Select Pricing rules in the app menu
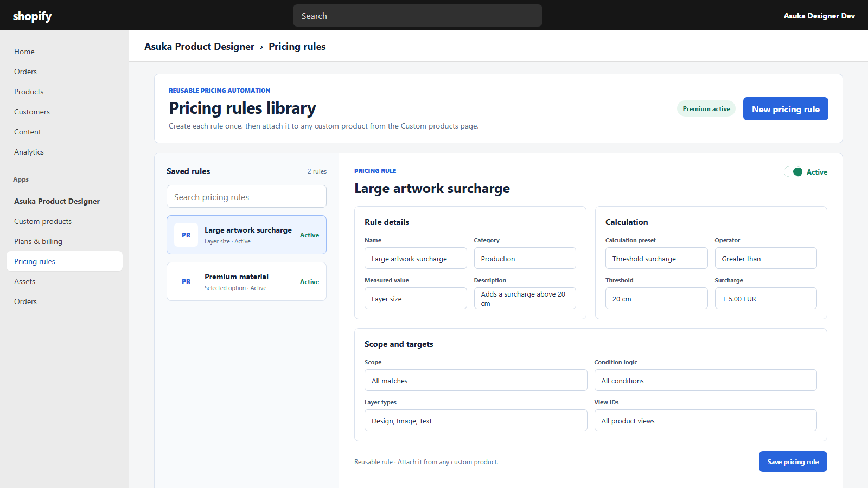Screen dimensions: 868x488 tap(65, 261)
